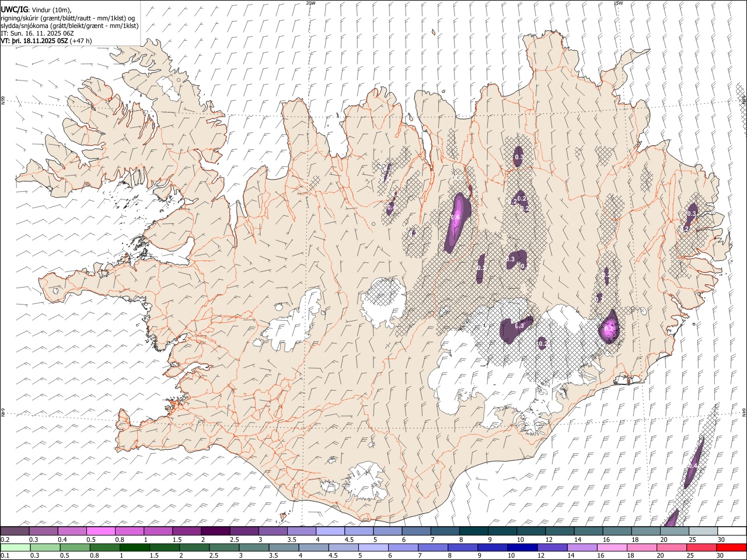Click the '15W' longitude label
The width and height of the screenshot is (747, 560).
click(x=618, y=3)
